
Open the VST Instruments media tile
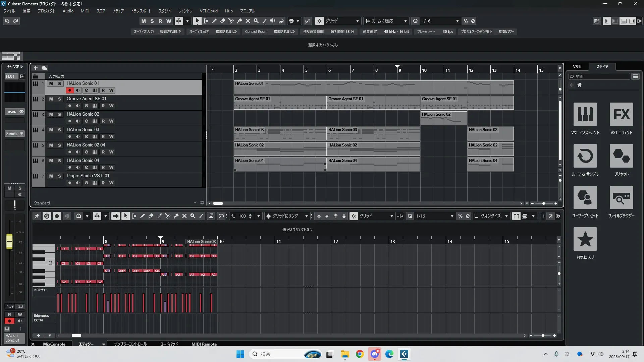click(585, 114)
